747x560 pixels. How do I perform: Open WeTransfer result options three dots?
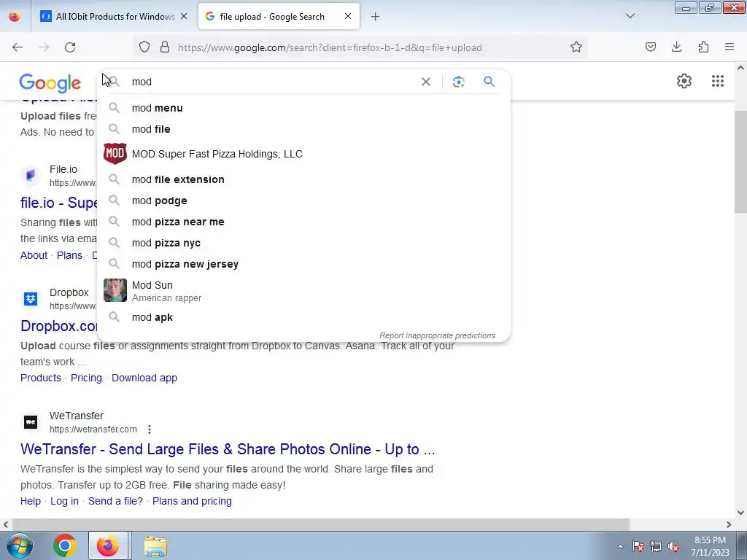(150, 429)
